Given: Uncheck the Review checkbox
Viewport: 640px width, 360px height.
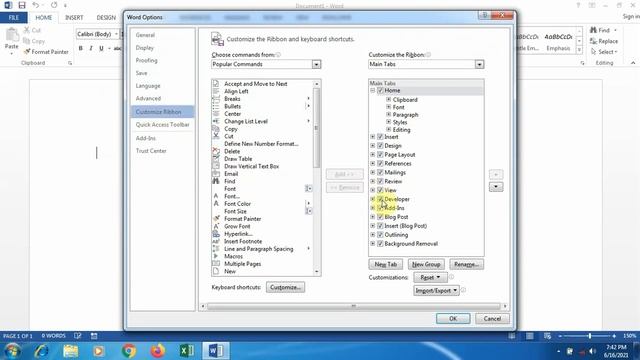Looking at the screenshot, I should pos(380,181).
